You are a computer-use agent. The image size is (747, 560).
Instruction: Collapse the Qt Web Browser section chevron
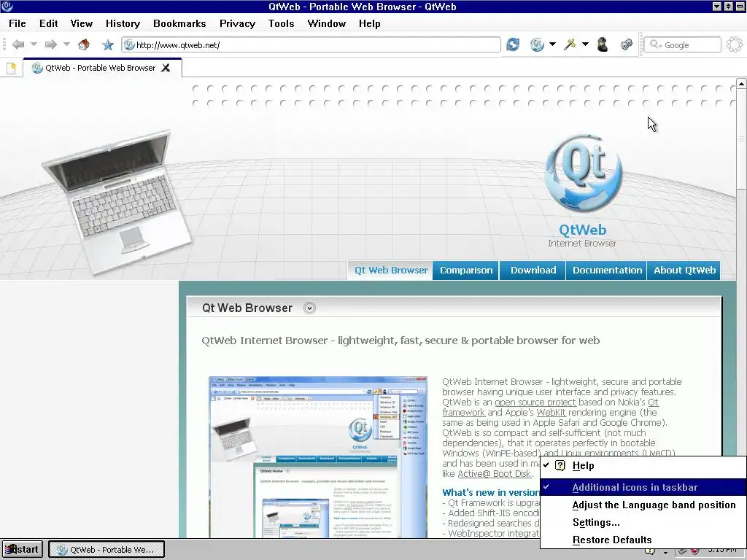[x=309, y=308]
